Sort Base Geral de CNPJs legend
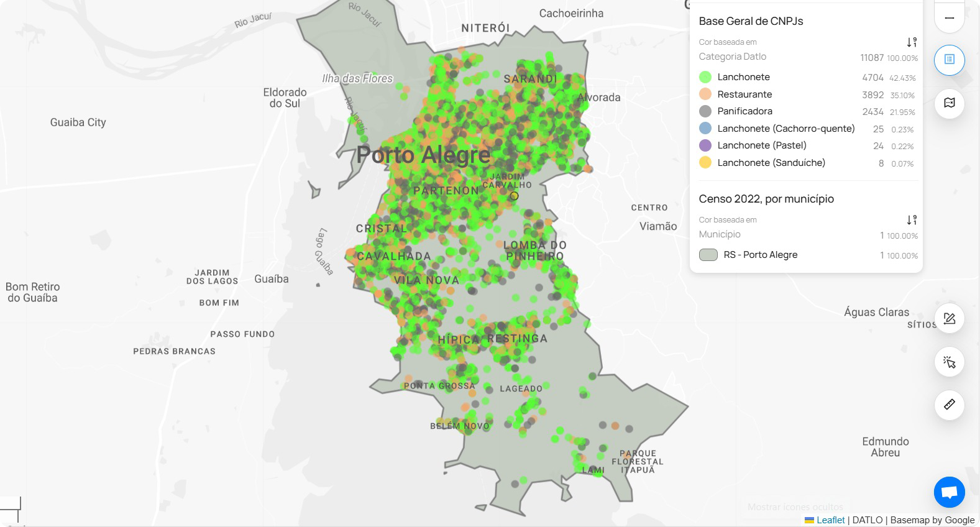This screenshot has width=980, height=527. (911, 42)
